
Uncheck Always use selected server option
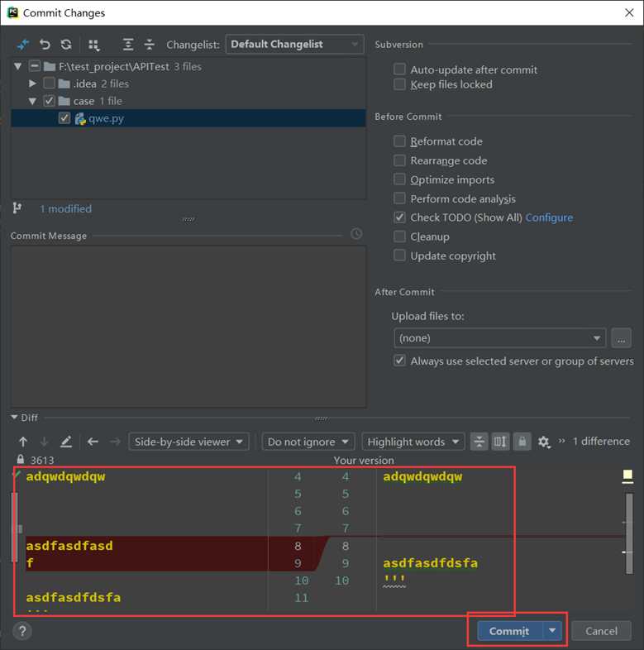pos(399,361)
